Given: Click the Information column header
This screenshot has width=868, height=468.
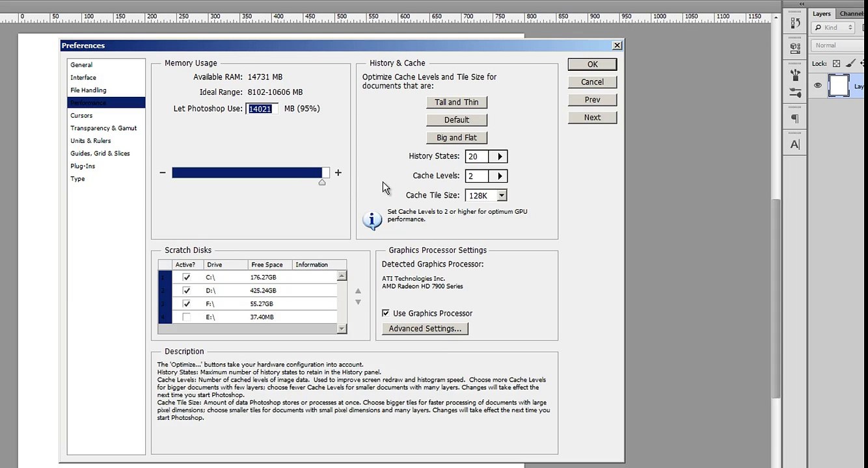Looking at the screenshot, I should [319, 265].
